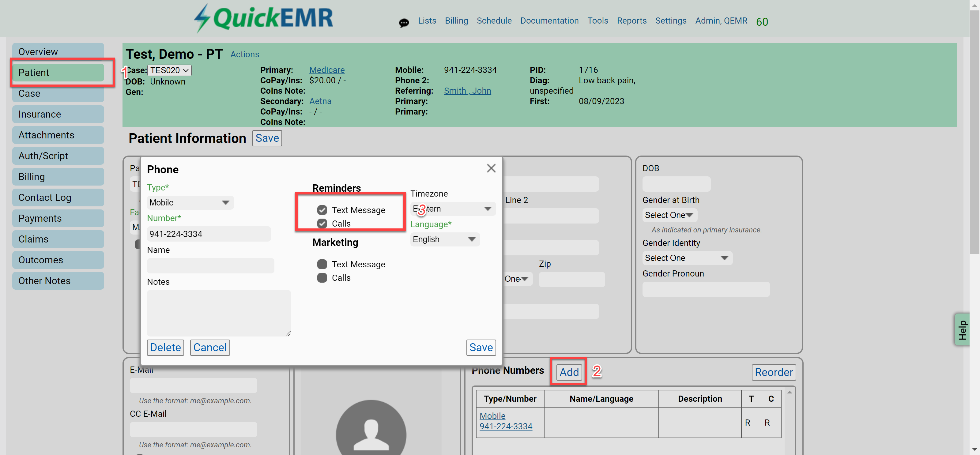The height and width of the screenshot is (455, 980).
Task: Click the page scrollbar down arrow
Action: click(x=975, y=450)
